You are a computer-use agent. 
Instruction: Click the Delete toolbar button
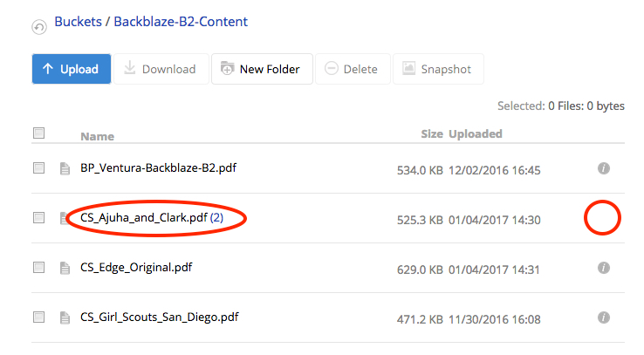[353, 69]
